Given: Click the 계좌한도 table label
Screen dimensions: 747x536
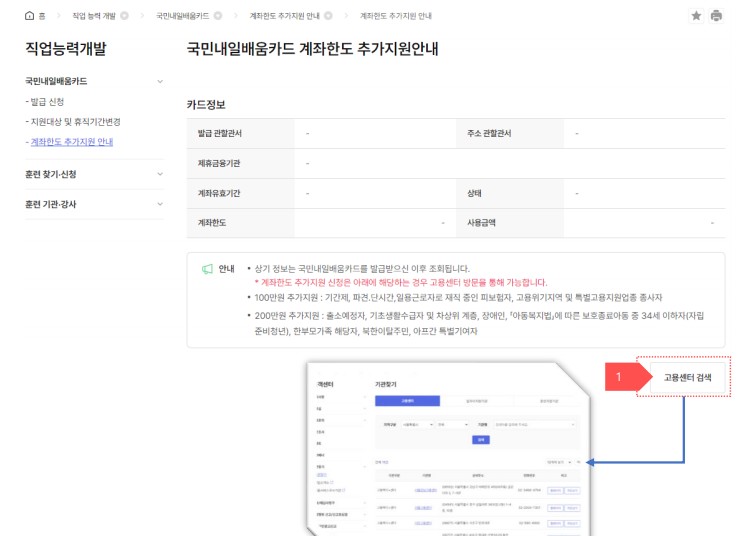Looking at the screenshot, I should click(x=212, y=223).
